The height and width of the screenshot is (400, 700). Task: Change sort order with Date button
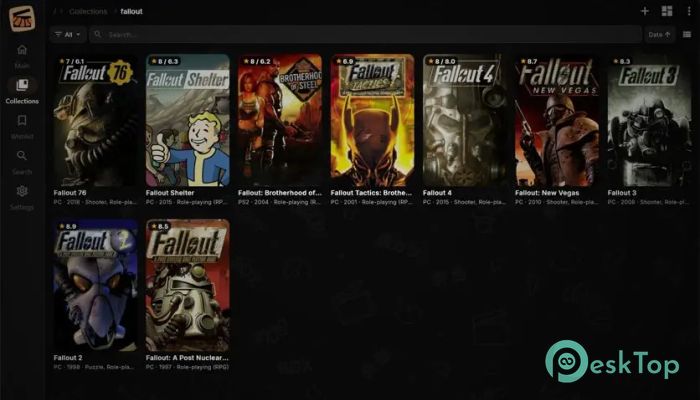[x=659, y=34]
